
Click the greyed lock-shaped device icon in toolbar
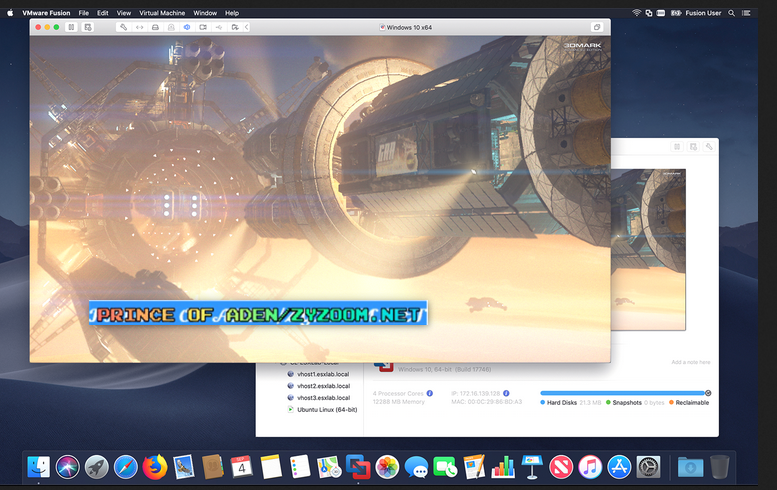[171, 27]
